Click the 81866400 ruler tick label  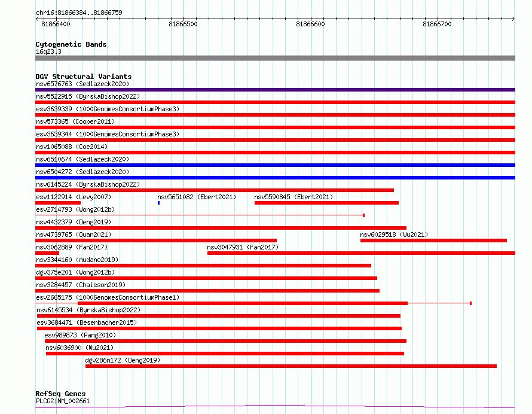click(56, 24)
